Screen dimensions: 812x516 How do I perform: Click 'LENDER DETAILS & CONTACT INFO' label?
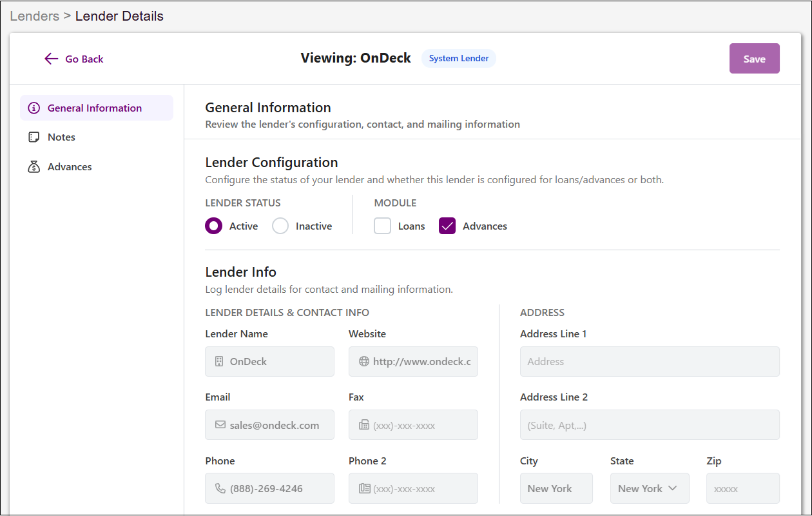click(287, 312)
